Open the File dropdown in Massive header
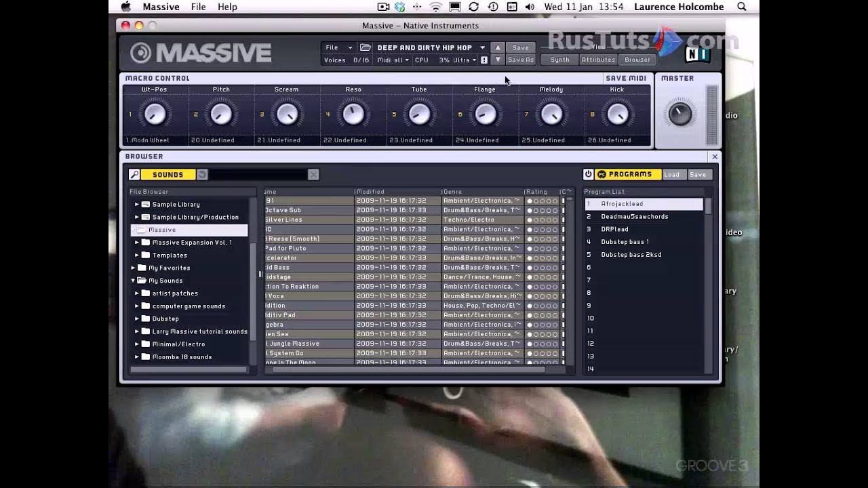Screen dimensions: 868x488 tap(339, 47)
